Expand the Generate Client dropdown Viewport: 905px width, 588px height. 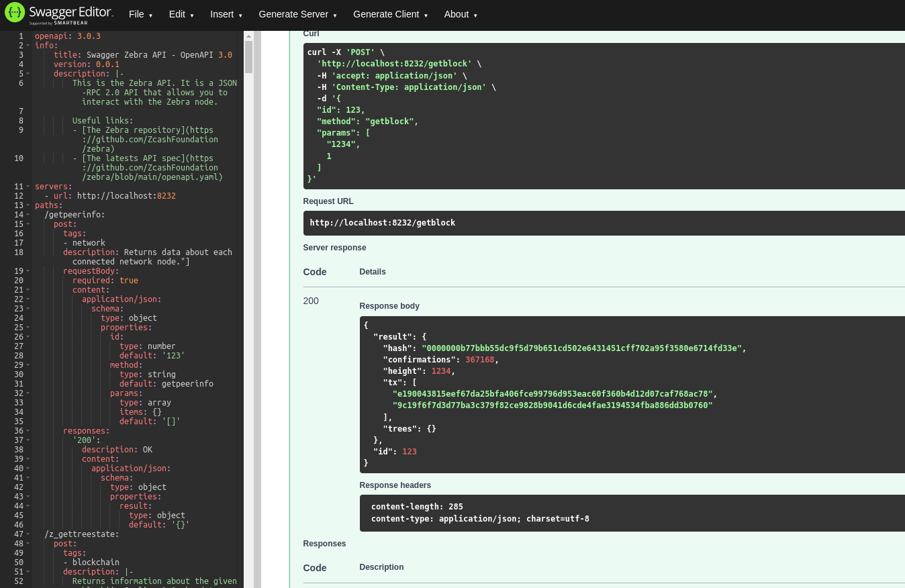(x=390, y=14)
